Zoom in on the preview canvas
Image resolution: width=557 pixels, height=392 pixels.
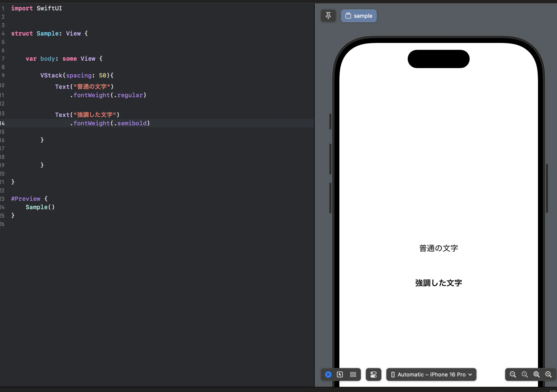click(549, 374)
